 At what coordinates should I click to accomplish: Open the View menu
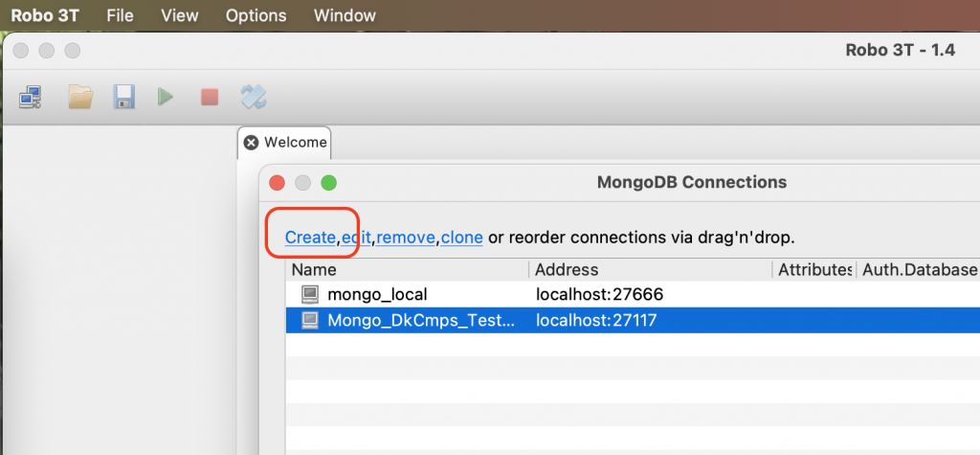coord(179,15)
